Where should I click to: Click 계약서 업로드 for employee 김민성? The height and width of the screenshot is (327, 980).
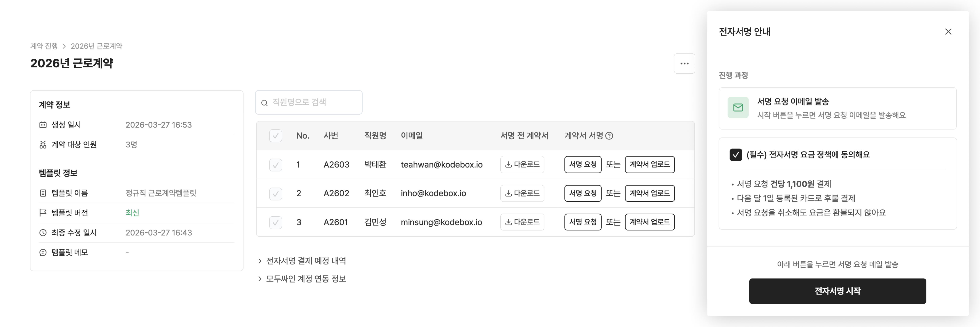tap(649, 222)
